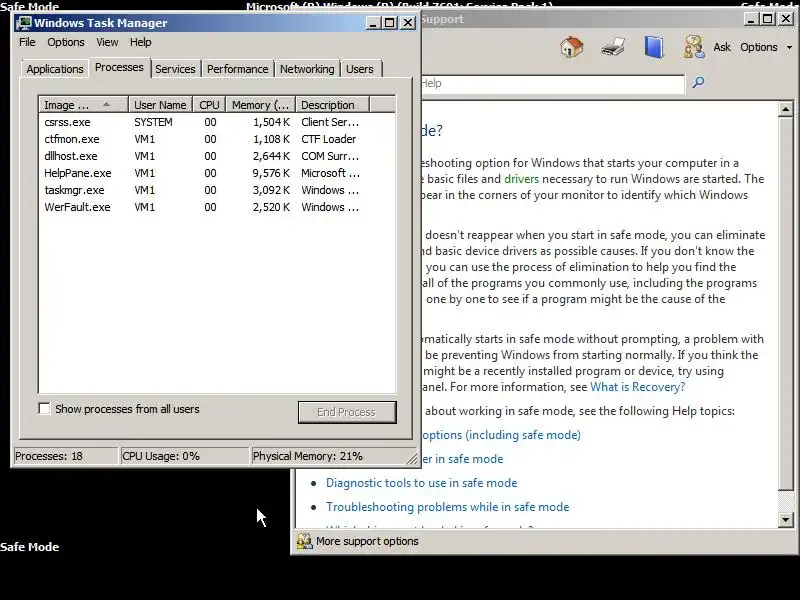Open the Performance tab

237,69
